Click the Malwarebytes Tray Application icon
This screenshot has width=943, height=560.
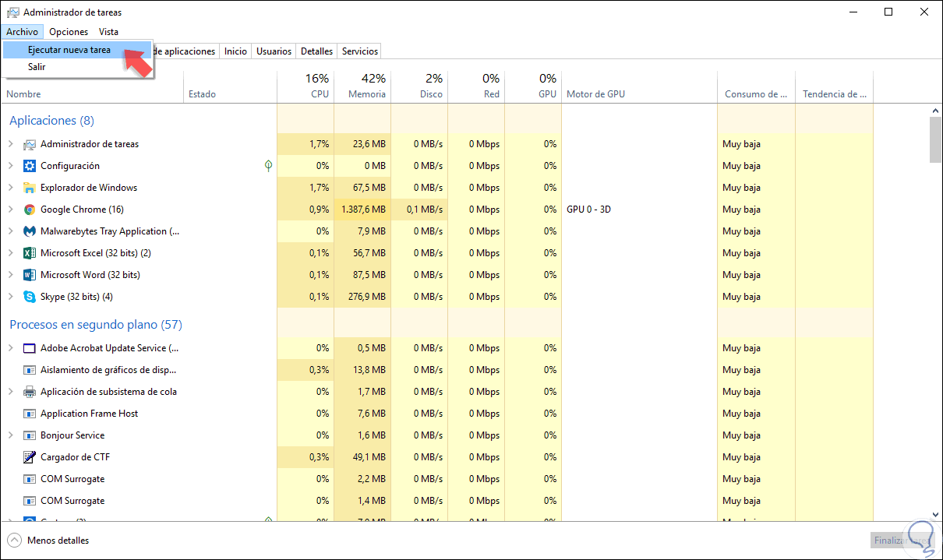[x=30, y=231]
